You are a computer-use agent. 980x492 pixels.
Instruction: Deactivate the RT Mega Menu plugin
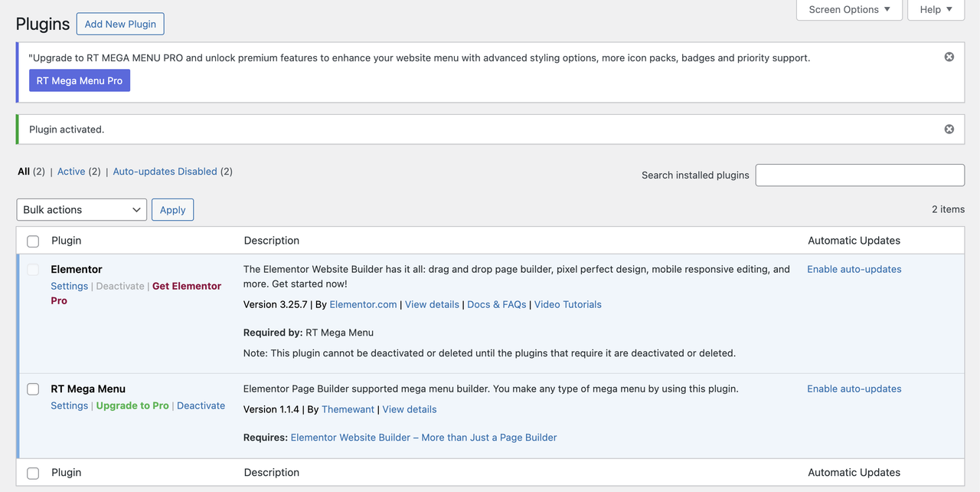(201, 405)
